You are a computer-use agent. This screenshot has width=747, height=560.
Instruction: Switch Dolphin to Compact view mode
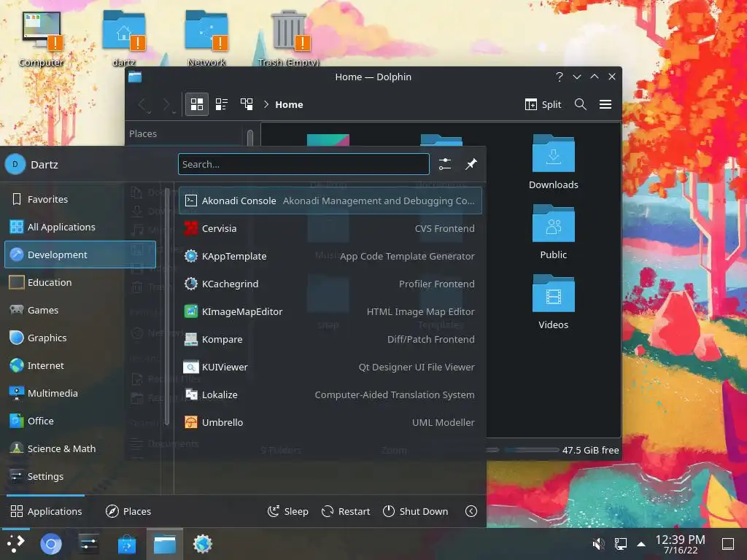(222, 104)
